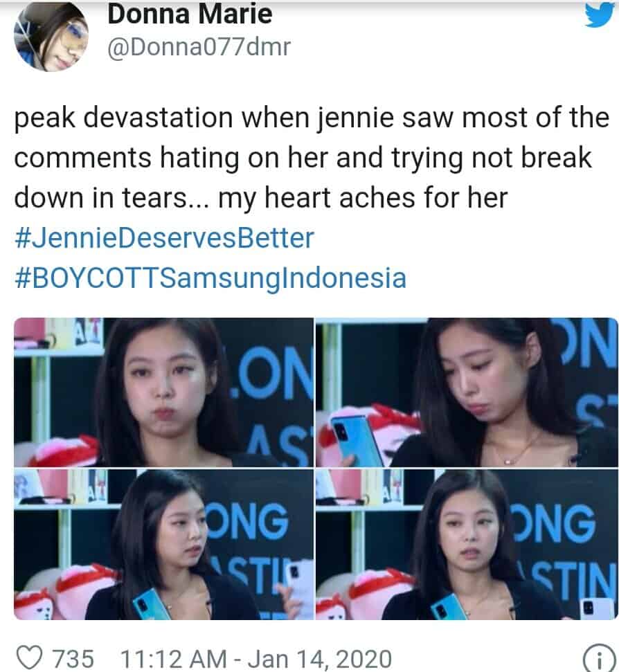
Task: Open the info icon beside the date
Action: pos(600,661)
